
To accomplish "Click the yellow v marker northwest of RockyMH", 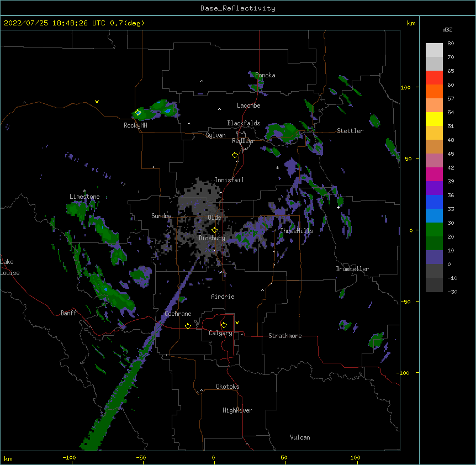I will [x=97, y=102].
